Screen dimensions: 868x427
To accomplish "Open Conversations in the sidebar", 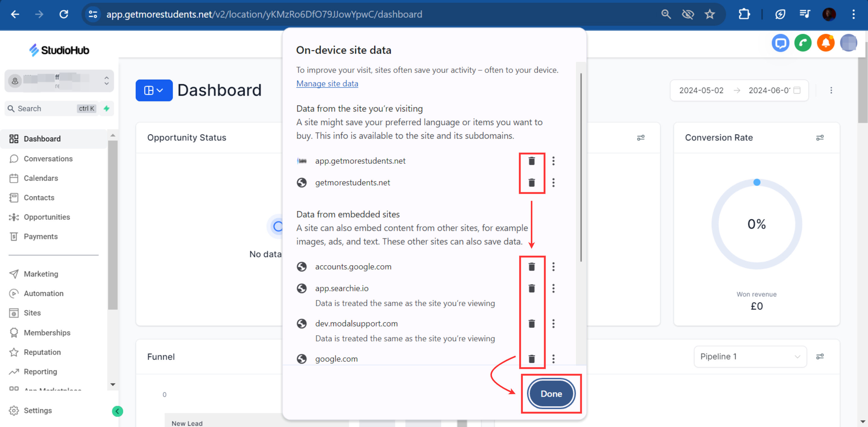I will pos(48,159).
